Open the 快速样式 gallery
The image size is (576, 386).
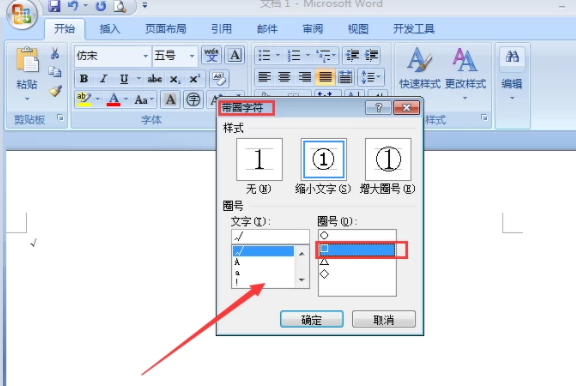[x=420, y=68]
